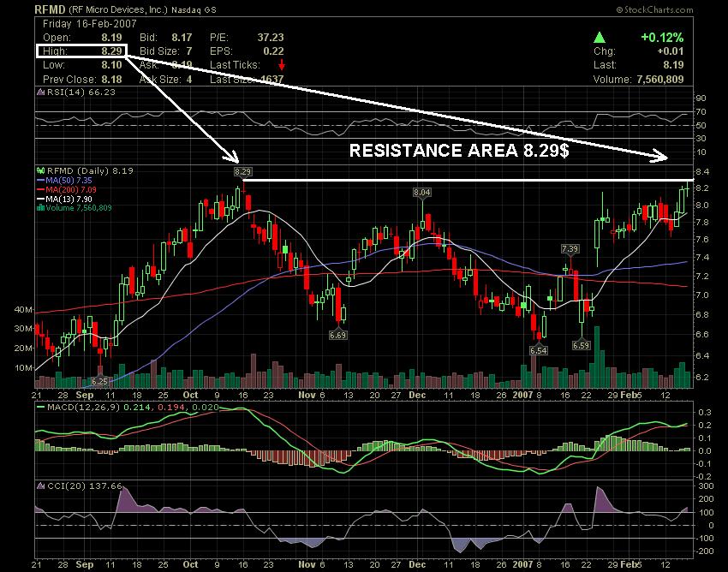This screenshot has width=728, height=572.
Task: Click the Chg value +0.01
Action: [x=671, y=51]
